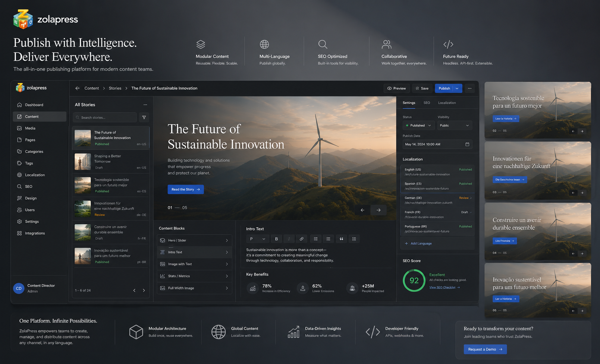This screenshot has height=364, width=600.
Task: Expand the Intro Text content block
Action: pos(195,252)
